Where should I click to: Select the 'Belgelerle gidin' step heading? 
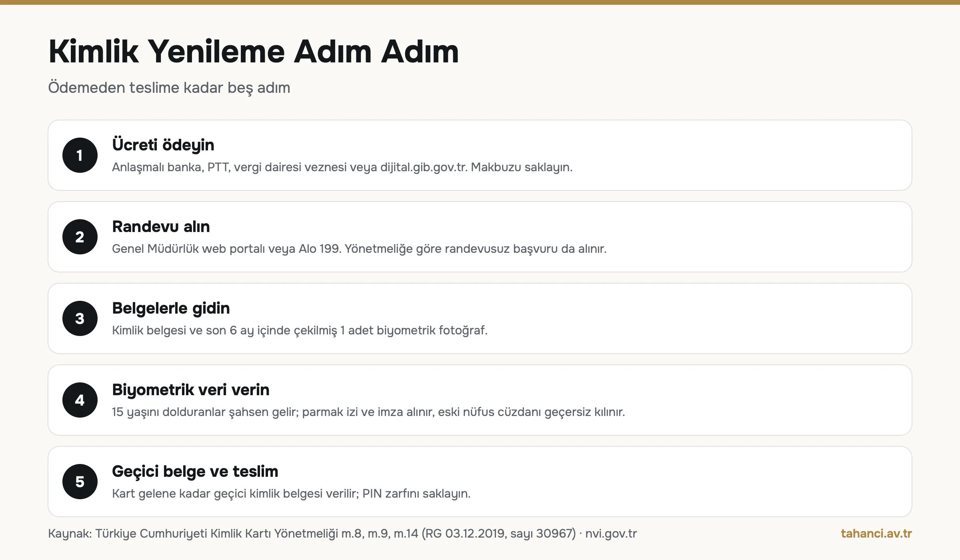pyautogui.click(x=171, y=308)
